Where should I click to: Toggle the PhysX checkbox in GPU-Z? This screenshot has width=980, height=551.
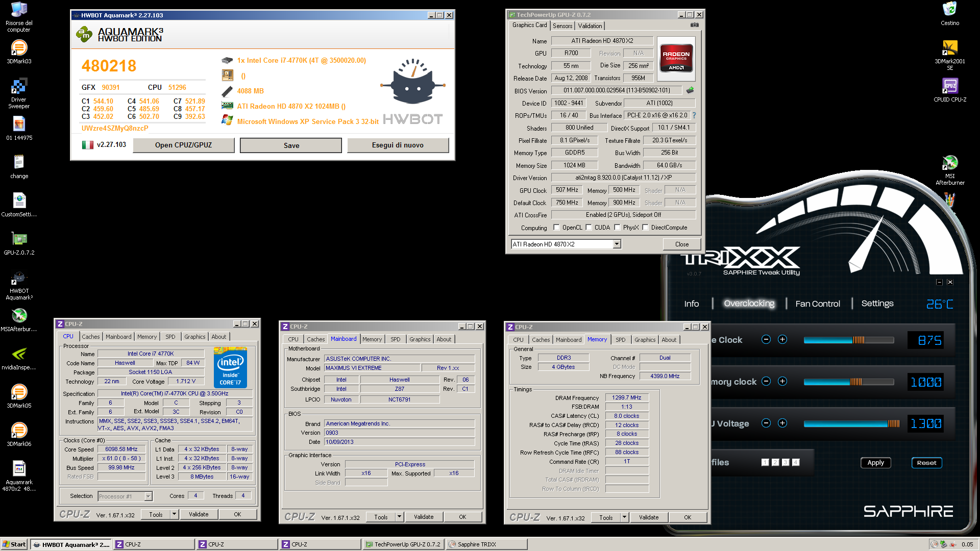point(618,228)
